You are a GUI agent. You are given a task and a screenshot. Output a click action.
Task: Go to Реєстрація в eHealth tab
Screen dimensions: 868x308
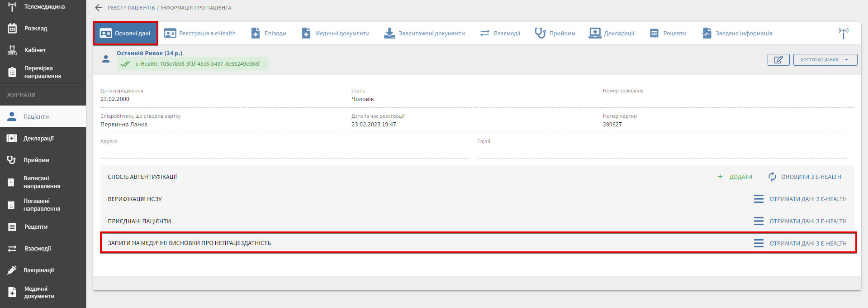pyautogui.click(x=200, y=33)
